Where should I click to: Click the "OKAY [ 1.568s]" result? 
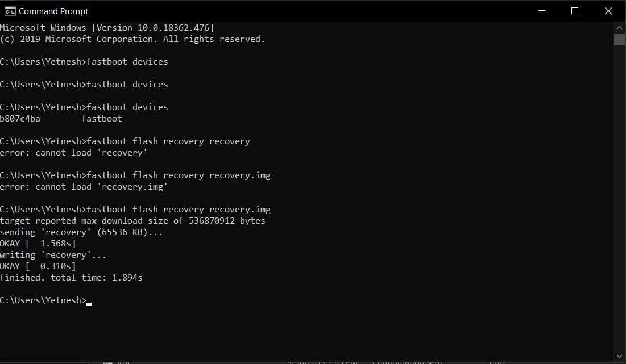coord(38,244)
